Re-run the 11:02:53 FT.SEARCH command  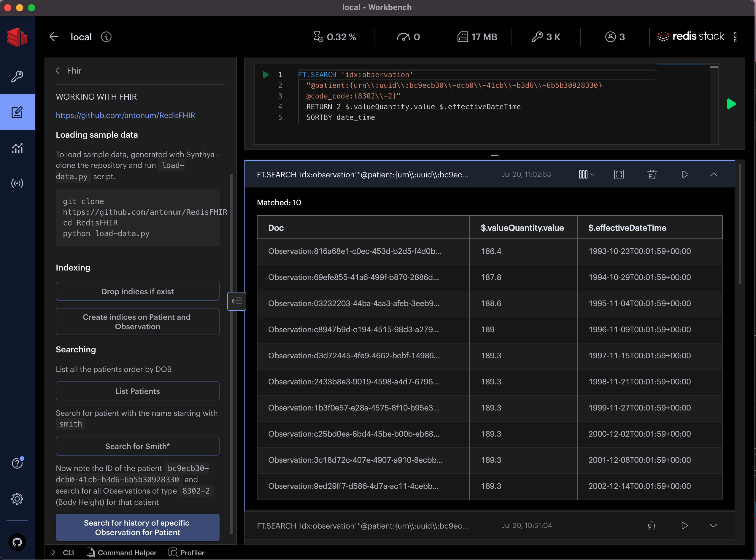685,175
